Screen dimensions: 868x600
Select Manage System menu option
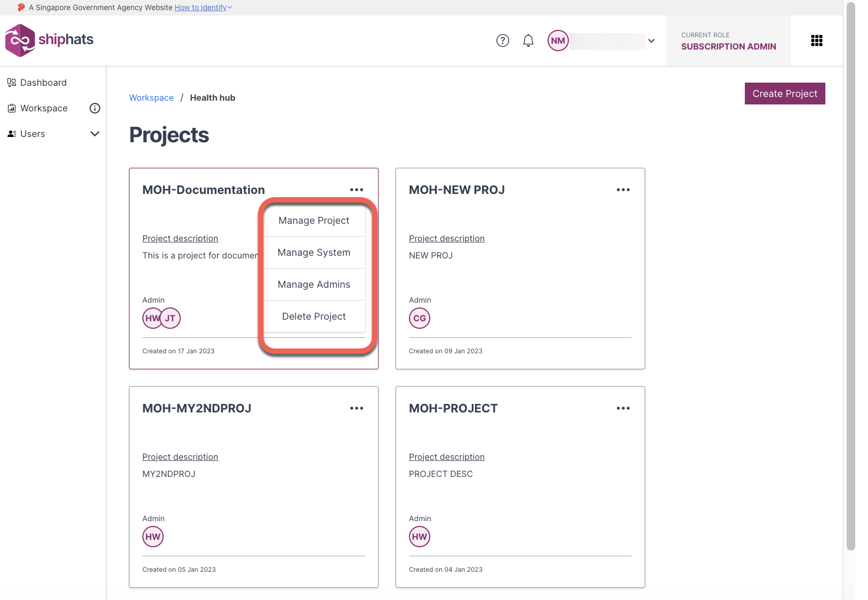[314, 253]
